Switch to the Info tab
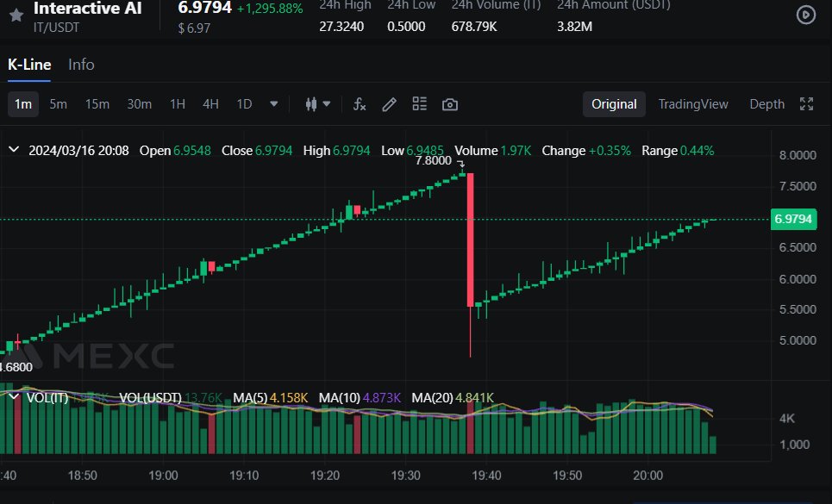 click(81, 65)
